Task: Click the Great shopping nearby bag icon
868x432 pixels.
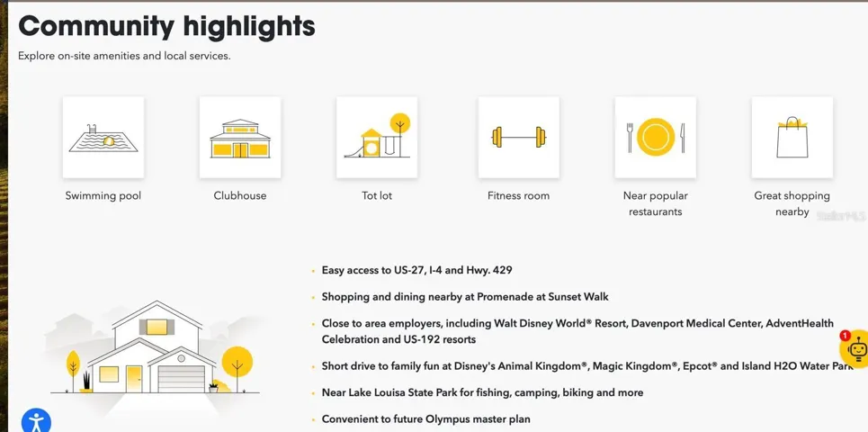Action: (792, 138)
